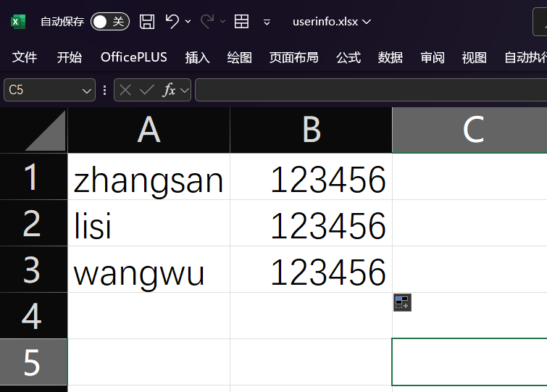Open the Redo history dropdown
The height and width of the screenshot is (392, 547).
(x=222, y=22)
